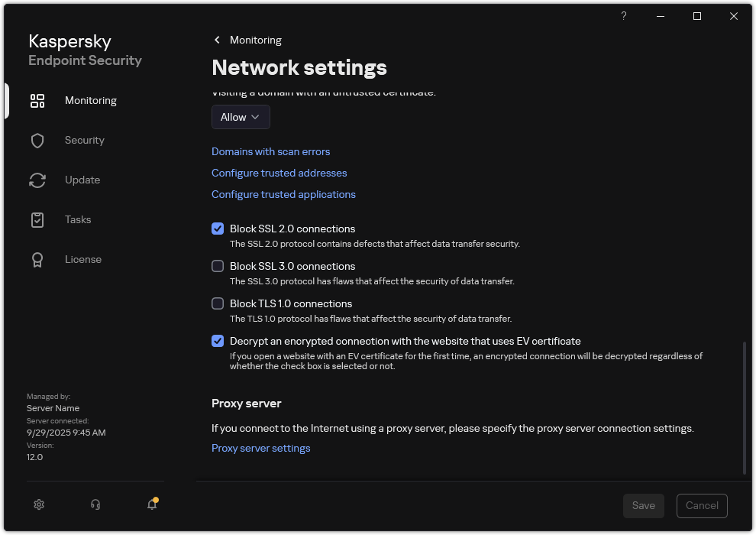Viewport: 756px width, 535px height.
Task: Open notifications via the bell icon
Action: tap(151, 505)
